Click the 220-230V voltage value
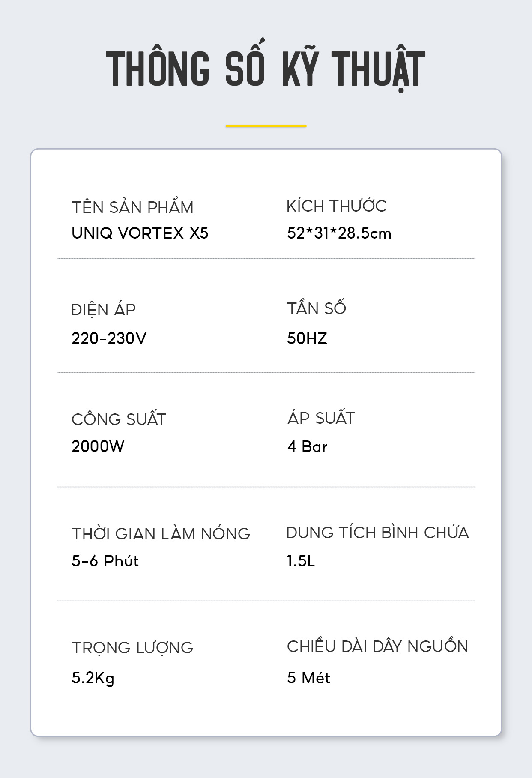 109,338
